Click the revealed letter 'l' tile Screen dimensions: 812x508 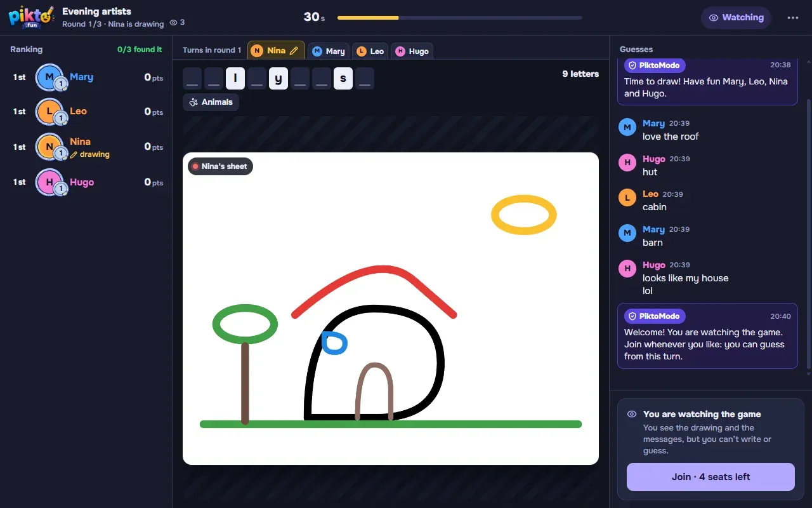coord(235,79)
